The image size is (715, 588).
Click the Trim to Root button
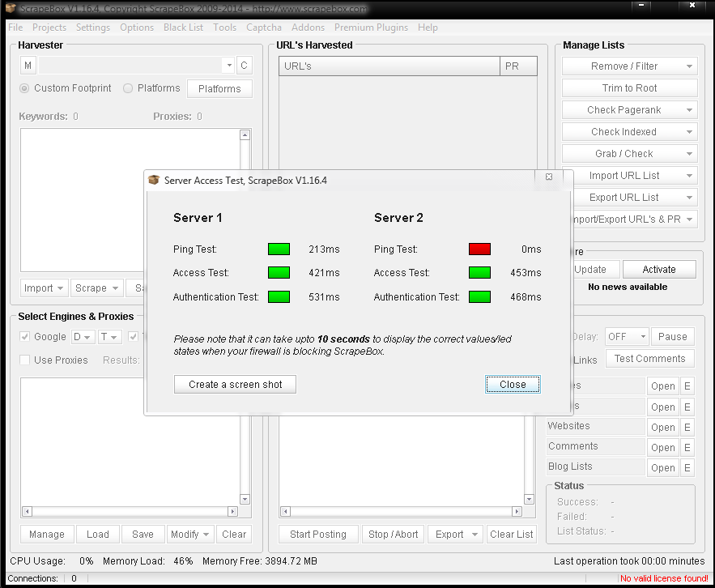tap(630, 88)
